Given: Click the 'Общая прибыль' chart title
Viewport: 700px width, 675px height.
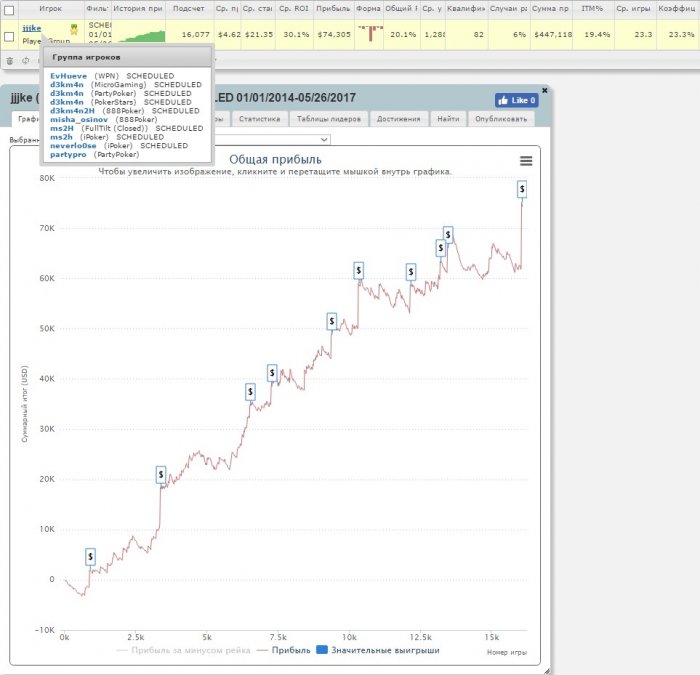Looking at the screenshot, I should [275, 160].
